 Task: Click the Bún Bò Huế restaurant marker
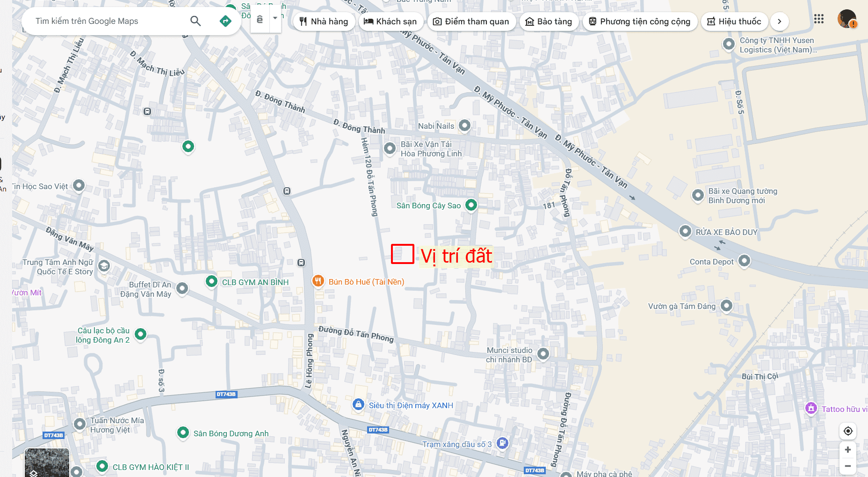(318, 281)
